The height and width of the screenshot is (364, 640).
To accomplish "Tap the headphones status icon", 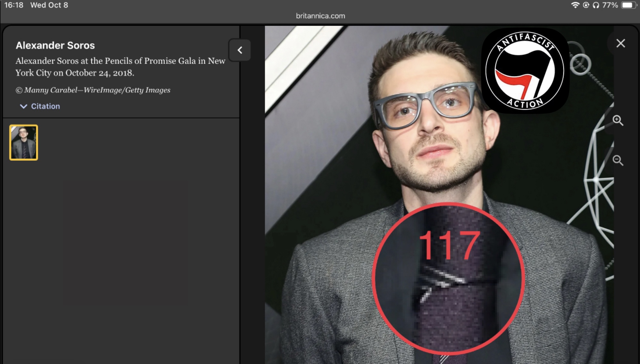I will tap(596, 5).
